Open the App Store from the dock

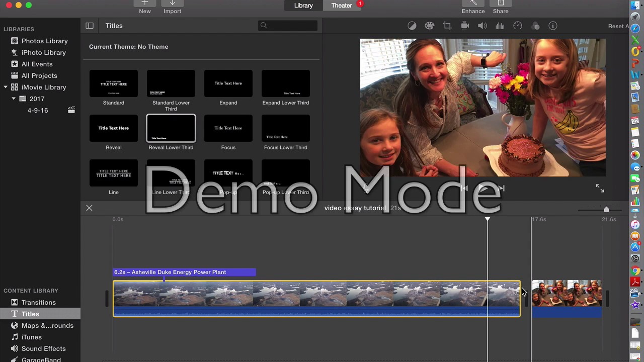point(635,247)
